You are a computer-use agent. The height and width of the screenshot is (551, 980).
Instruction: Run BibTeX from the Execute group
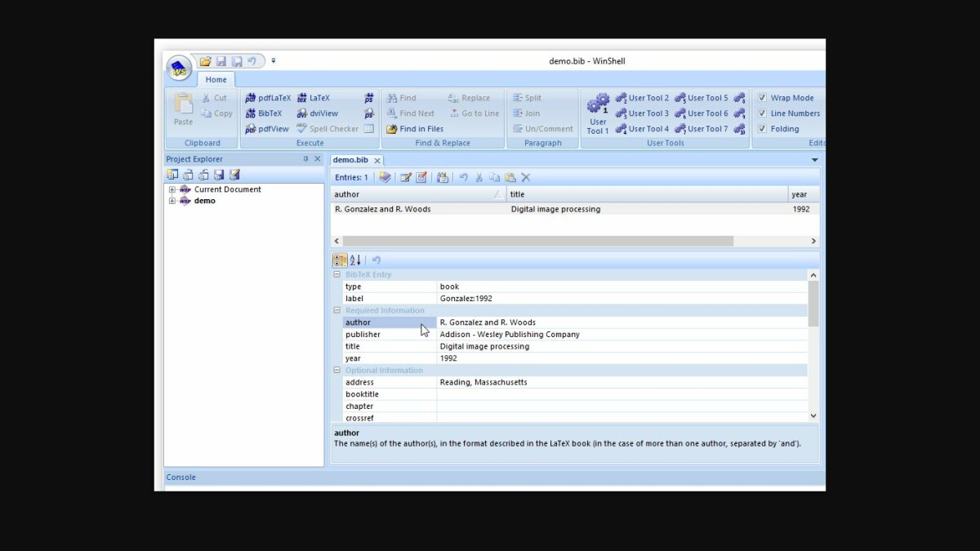[x=264, y=113]
